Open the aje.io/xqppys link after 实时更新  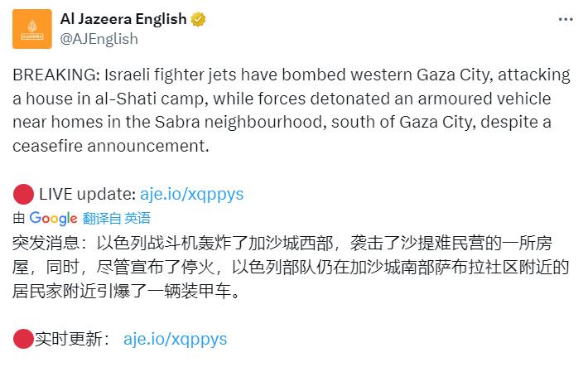tap(175, 339)
